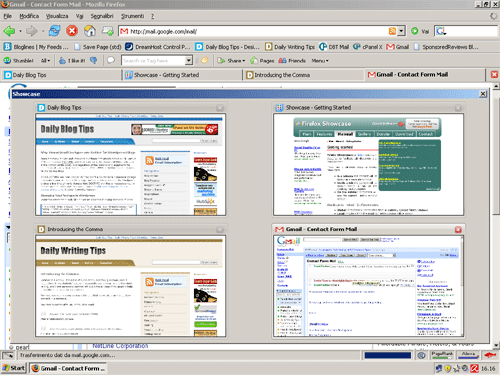Open the StumbleUpon Menu dropdown
This screenshot has width=500, height=375.
pyautogui.click(x=320, y=61)
